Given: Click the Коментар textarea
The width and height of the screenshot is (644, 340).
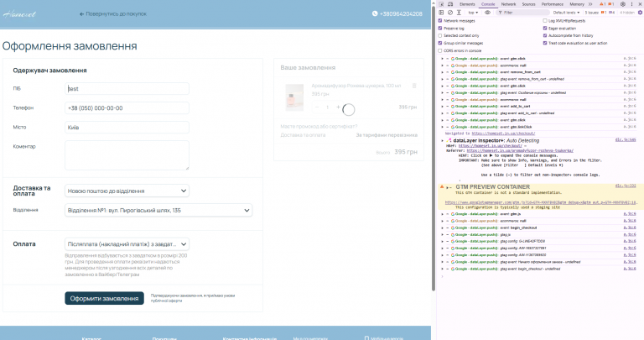Looking at the screenshot, I should pyautogui.click(x=127, y=155).
